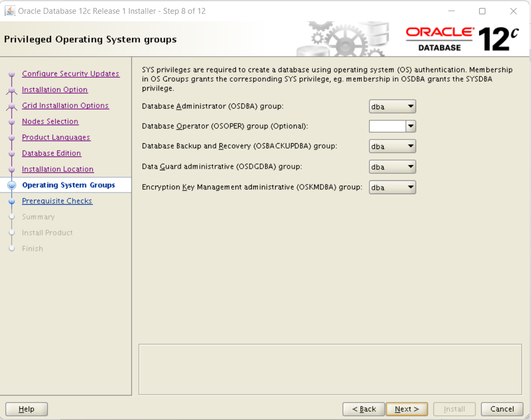This screenshot has height=420, width=531.
Task: Click the Back button
Action: 364,409
